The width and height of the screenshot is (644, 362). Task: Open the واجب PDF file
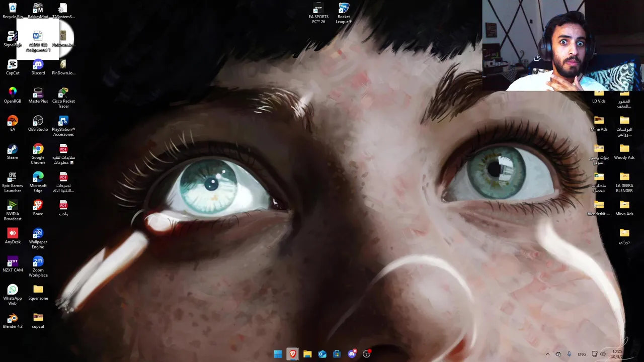(x=63, y=208)
